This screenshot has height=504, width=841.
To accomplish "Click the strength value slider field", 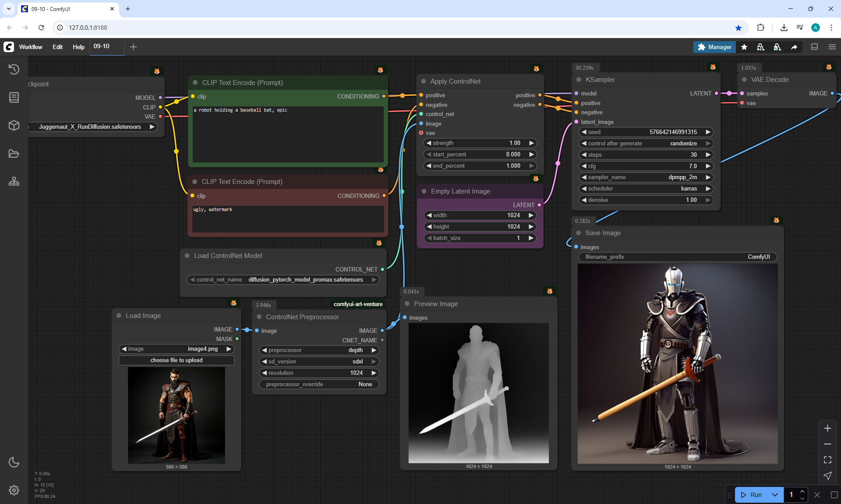I will pos(480,143).
